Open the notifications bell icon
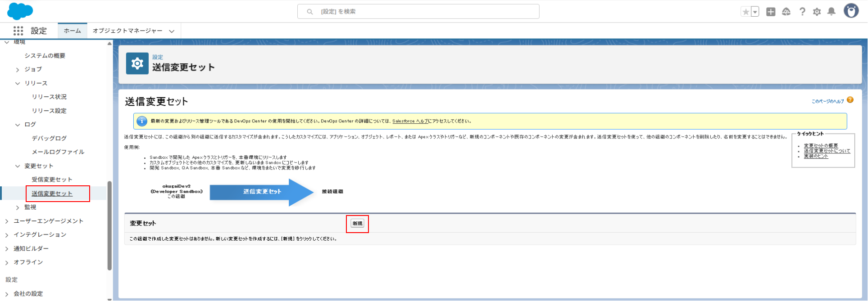 coord(832,12)
